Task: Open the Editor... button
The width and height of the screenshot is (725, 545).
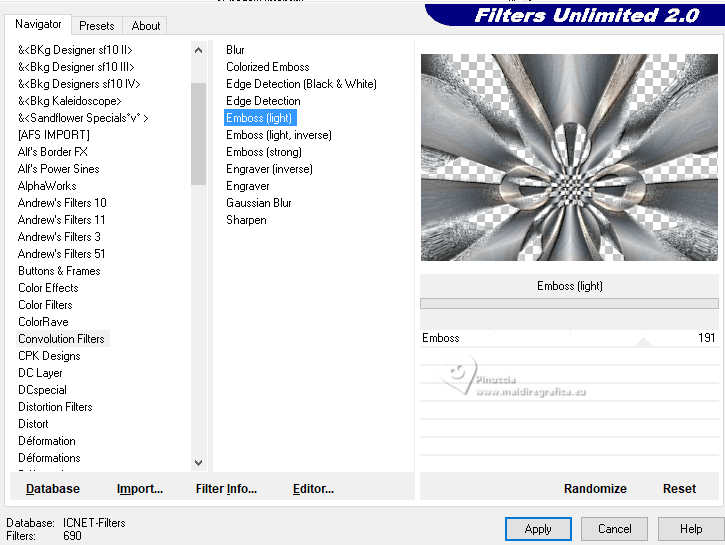Action: coord(313,489)
